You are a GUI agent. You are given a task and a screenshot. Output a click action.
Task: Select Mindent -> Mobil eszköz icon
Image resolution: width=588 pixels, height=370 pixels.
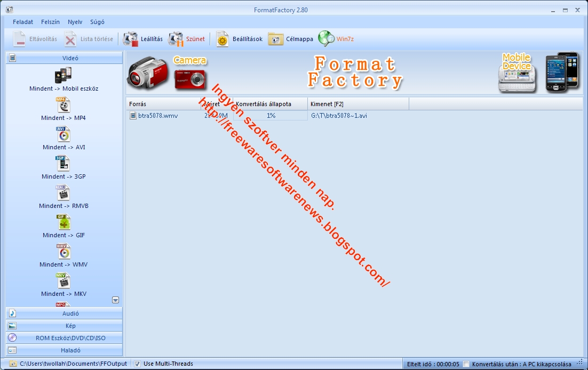tap(63, 75)
